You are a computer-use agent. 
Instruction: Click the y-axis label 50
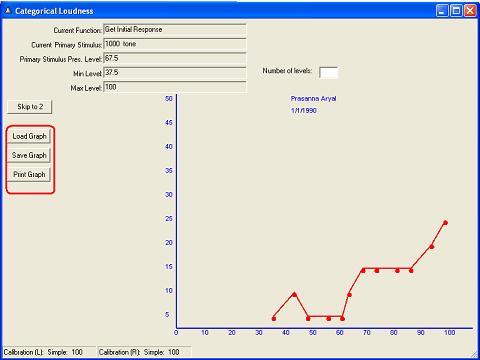[169, 99]
